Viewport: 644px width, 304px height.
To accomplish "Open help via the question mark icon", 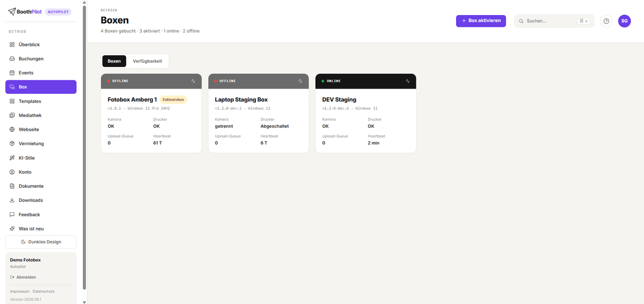I will (606, 21).
